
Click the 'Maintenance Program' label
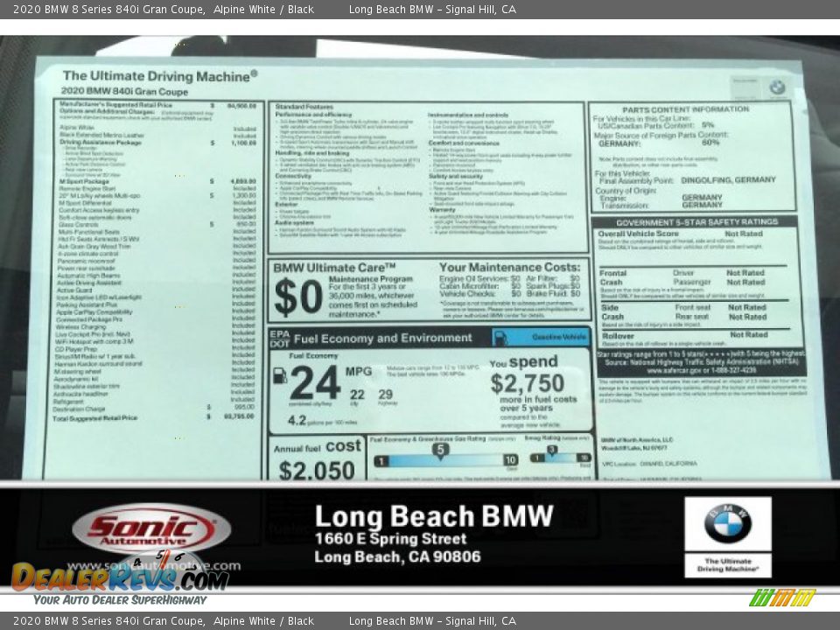371,279
